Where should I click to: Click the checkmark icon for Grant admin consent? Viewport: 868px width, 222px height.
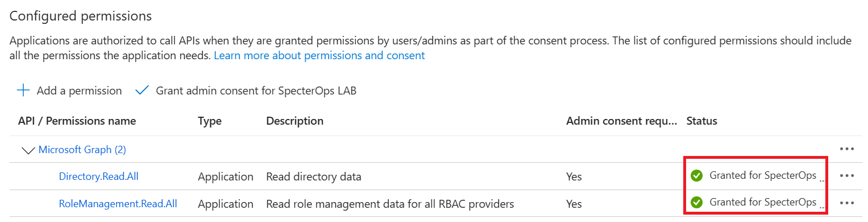tap(142, 91)
